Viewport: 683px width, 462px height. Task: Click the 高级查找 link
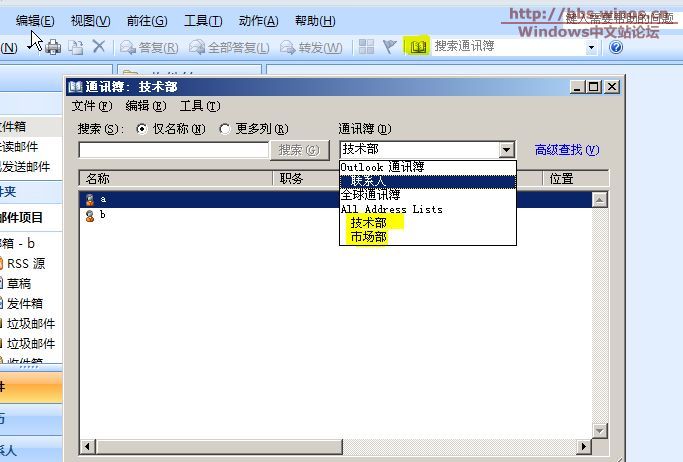tap(566, 150)
